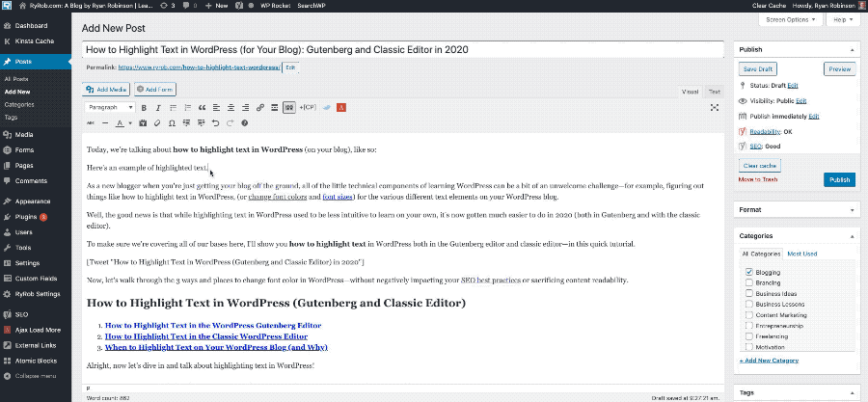Uncheck the Blogging category
Viewport: 868px width, 402px height.
(x=749, y=272)
